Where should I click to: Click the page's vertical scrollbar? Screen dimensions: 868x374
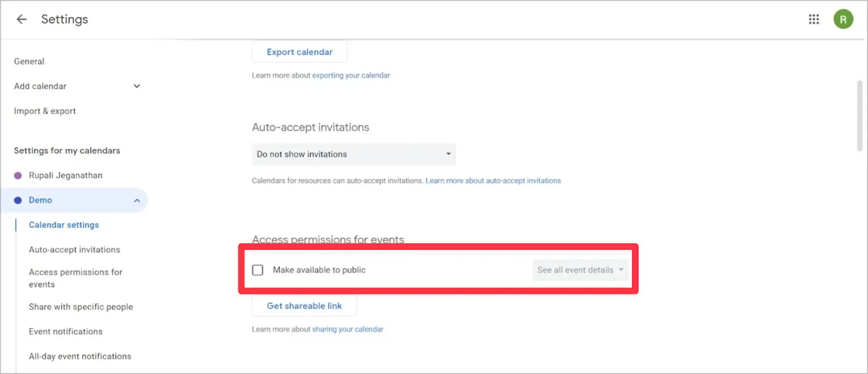859,116
